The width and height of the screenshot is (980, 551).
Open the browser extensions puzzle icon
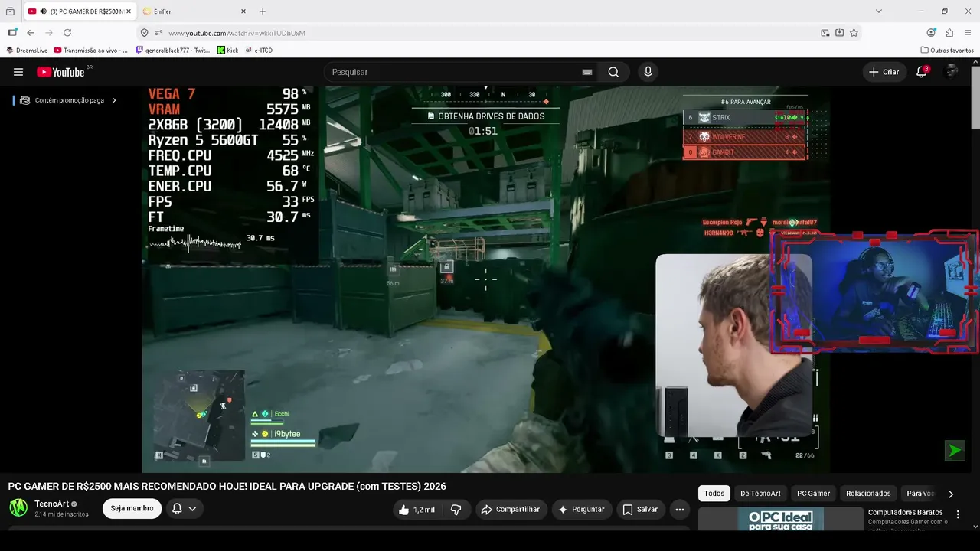pyautogui.click(x=949, y=33)
